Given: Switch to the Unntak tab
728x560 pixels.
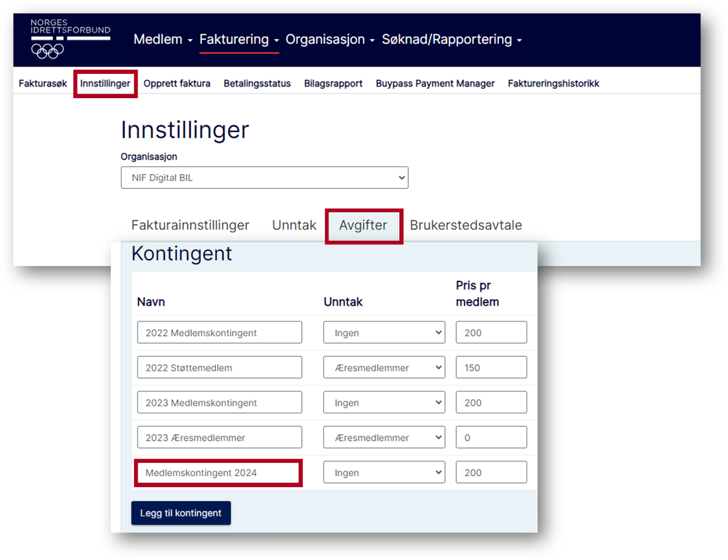Looking at the screenshot, I should [x=294, y=225].
